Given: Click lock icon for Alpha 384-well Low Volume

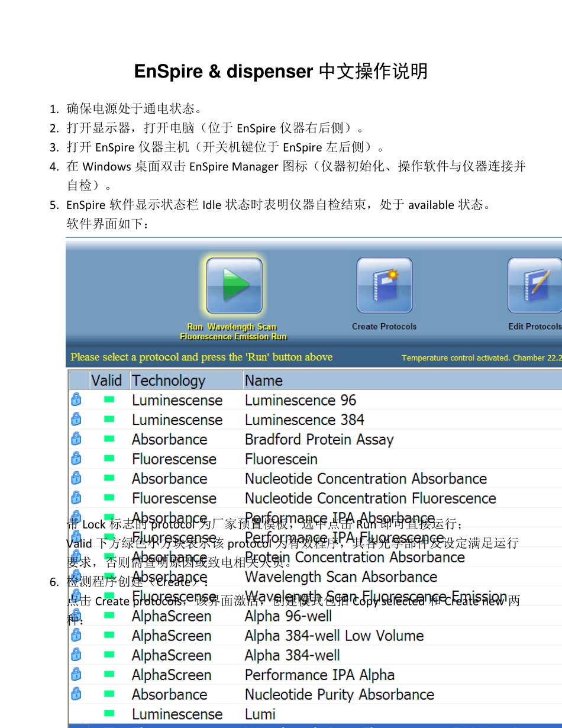Looking at the screenshot, I should (76, 636).
